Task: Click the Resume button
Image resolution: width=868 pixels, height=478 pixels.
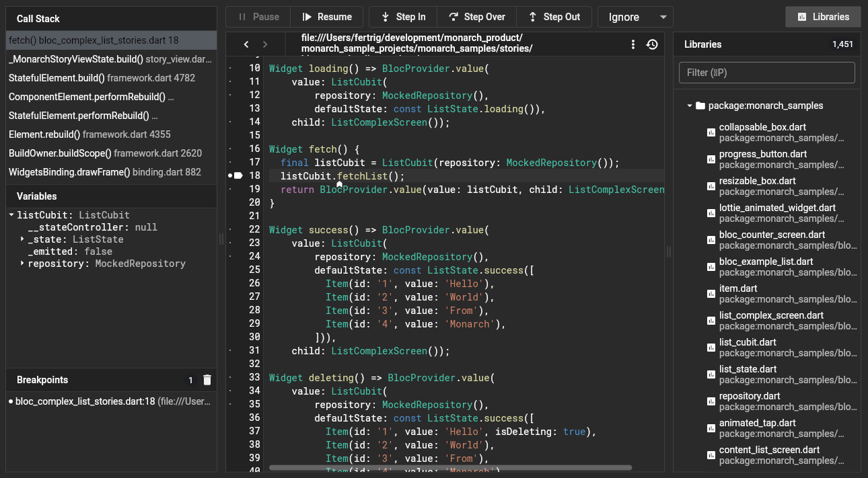Action: point(326,17)
